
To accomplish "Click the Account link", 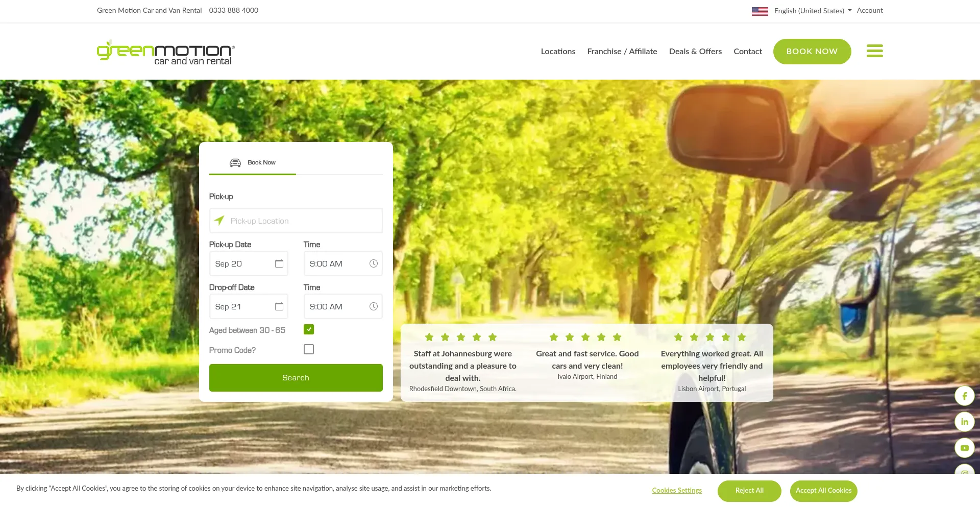I will click(x=870, y=11).
